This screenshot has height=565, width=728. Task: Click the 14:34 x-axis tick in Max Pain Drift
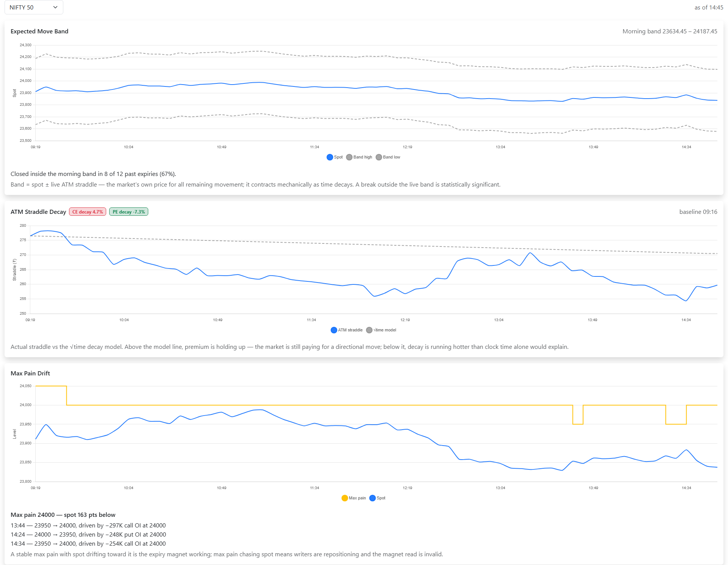686,488
